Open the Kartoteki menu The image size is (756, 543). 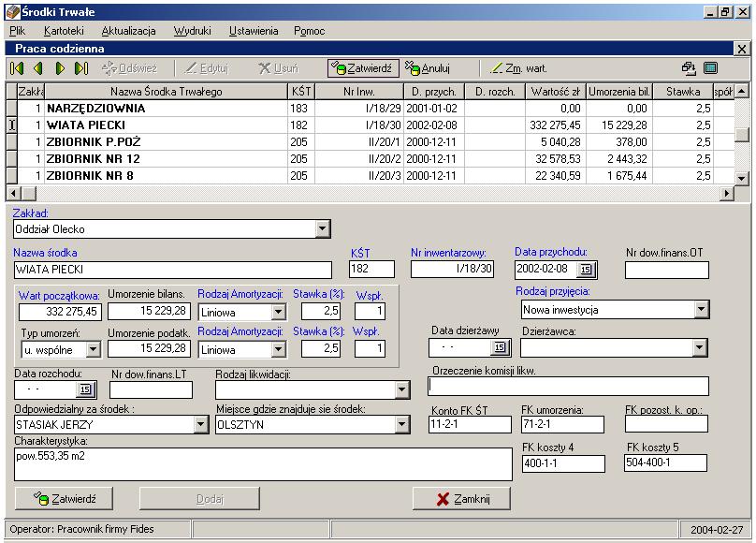pyautogui.click(x=65, y=31)
